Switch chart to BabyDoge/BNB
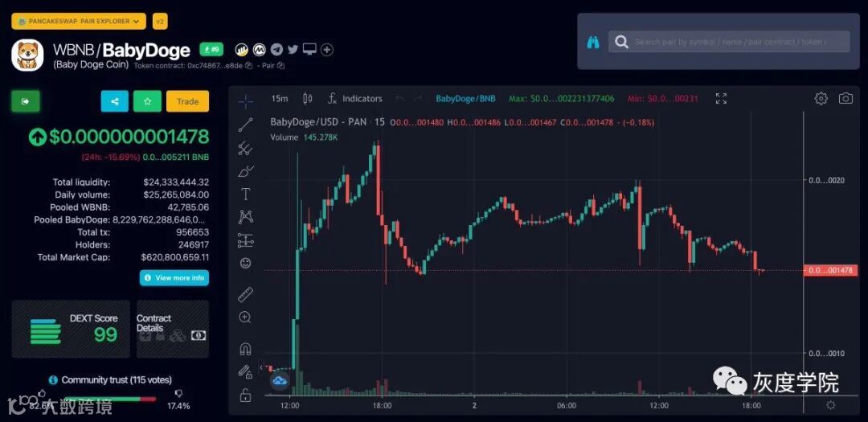Image resolution: width=868 pixels, height=422 pixels. click(465, 99)
